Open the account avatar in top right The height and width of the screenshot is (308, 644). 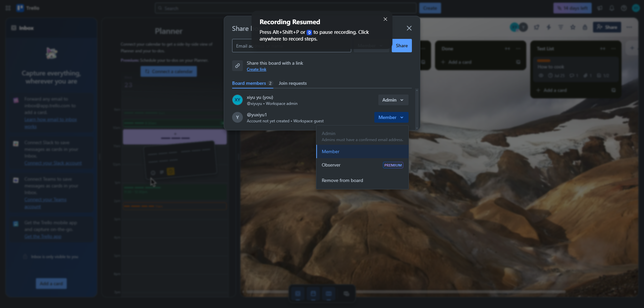click(x=636, y=8)
